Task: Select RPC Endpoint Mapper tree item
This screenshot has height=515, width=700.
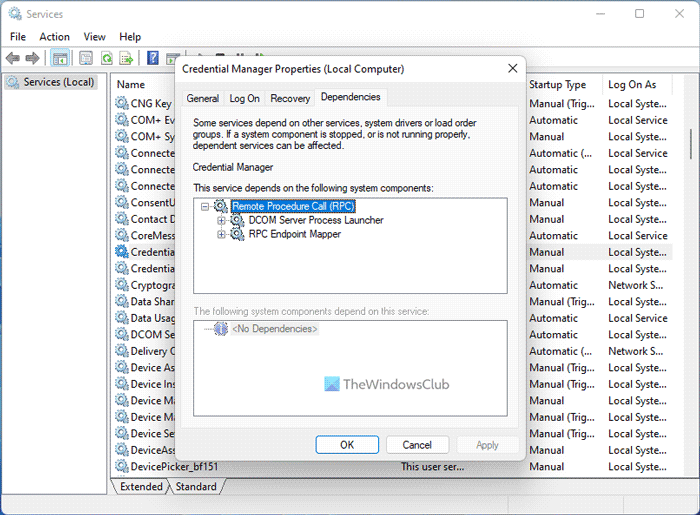Action: click(295, 234)
